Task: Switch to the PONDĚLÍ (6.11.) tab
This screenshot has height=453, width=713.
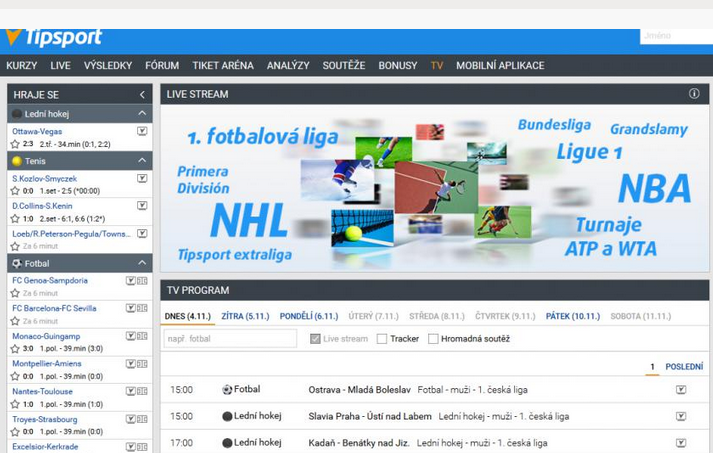Action: (309, 316)
